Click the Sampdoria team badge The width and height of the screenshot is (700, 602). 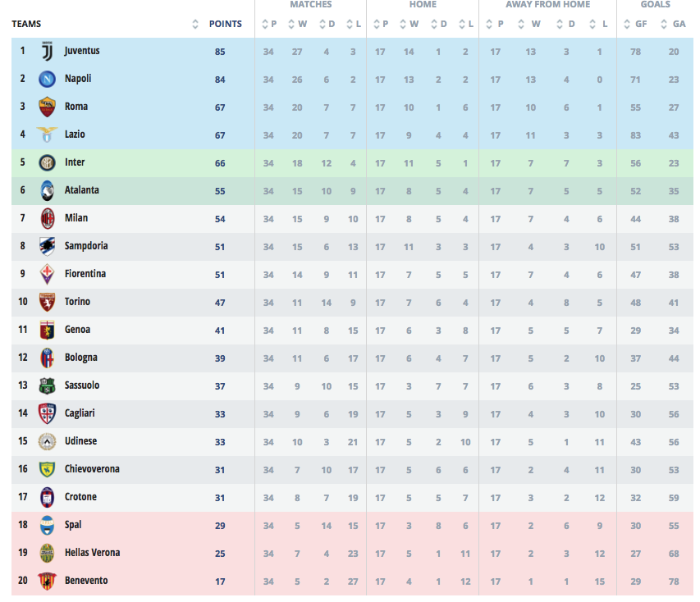pos(47,246)
